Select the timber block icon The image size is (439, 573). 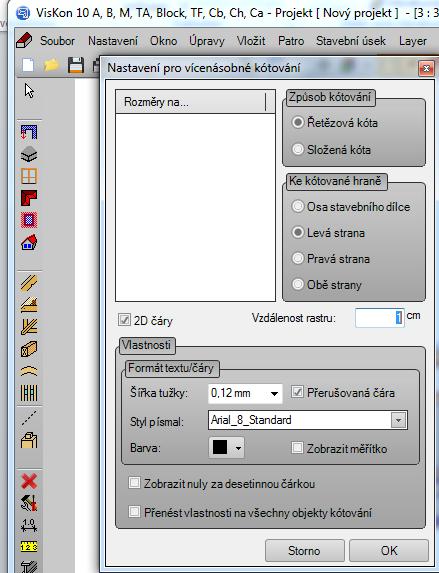click(29, 349)
